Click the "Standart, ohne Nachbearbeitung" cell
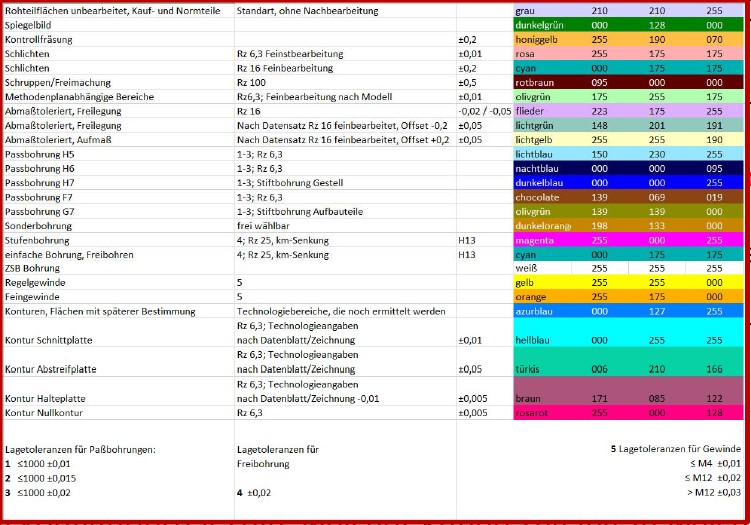The width and height of the screenshot is (751, 525). tap(345, 11)
